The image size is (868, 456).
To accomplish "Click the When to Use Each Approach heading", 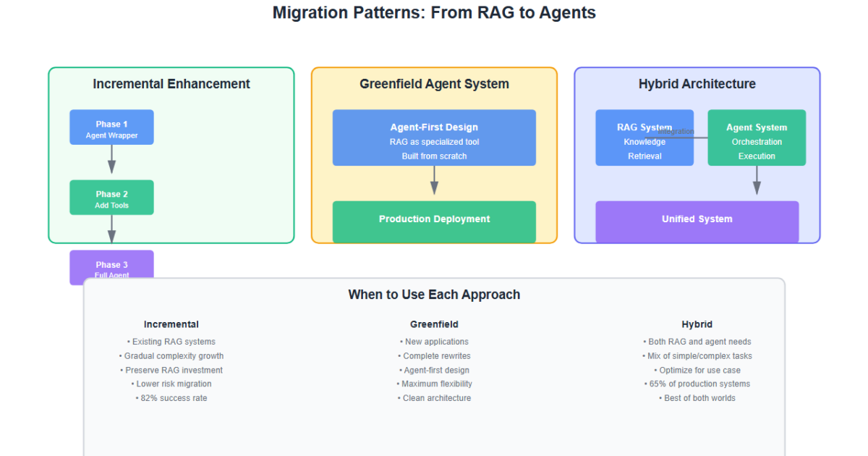I will click(x=434, y=295).
